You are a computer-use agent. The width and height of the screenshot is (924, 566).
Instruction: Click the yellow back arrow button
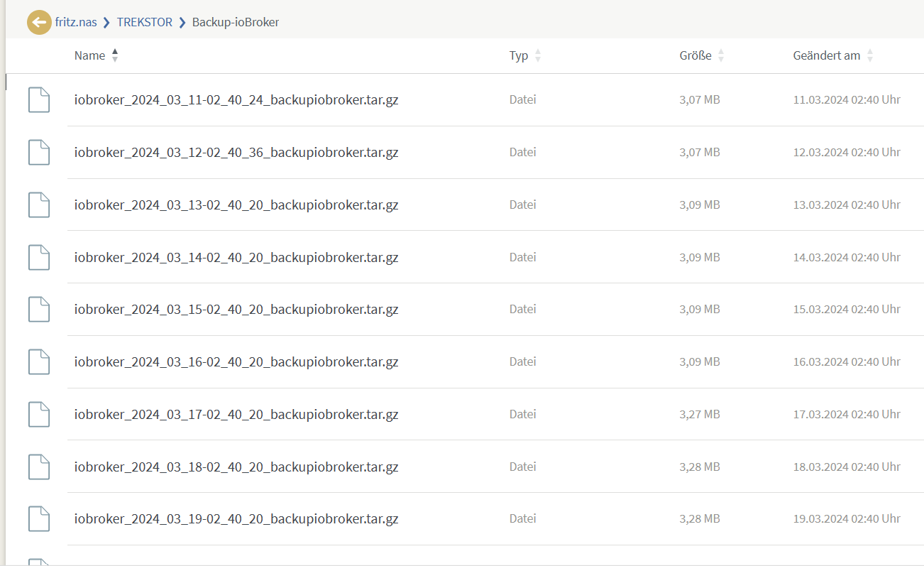39,22
